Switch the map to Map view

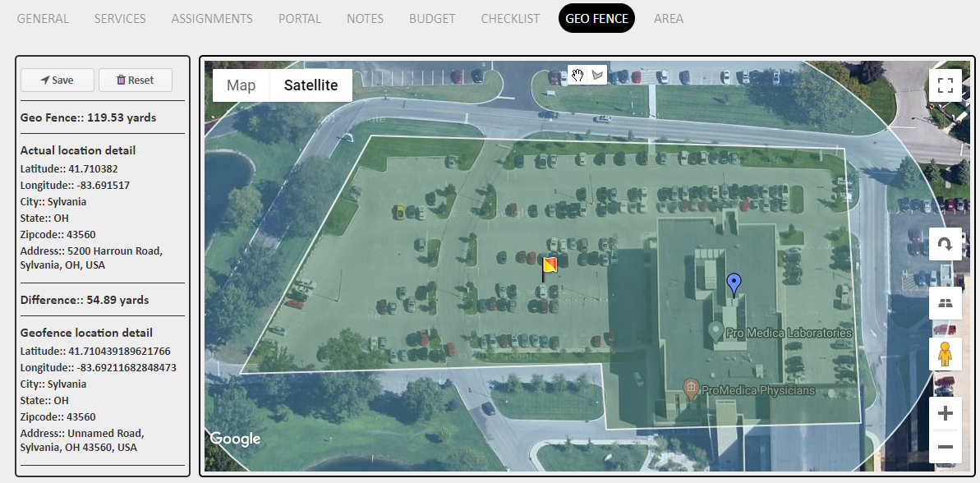240,85
